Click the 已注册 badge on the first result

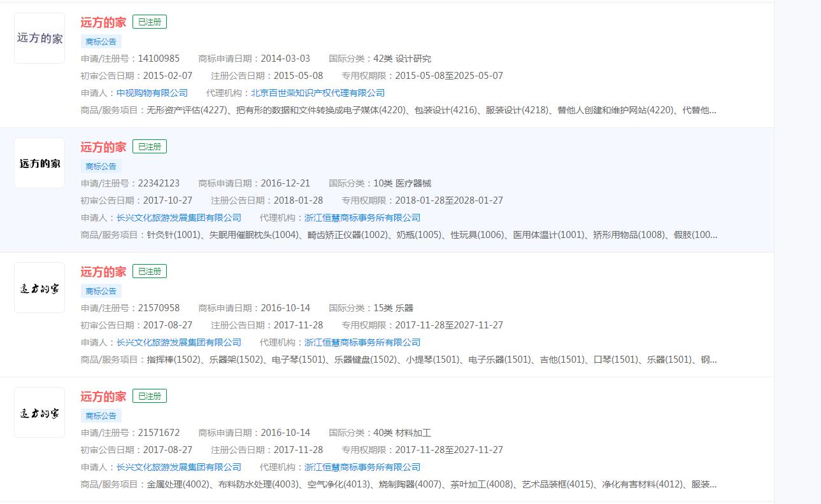click(x=149, y=21)
